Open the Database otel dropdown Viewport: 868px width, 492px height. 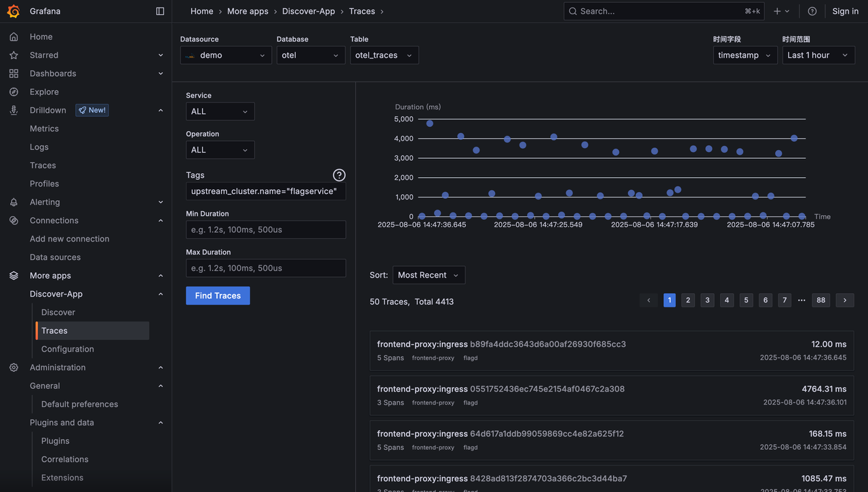pos(311,55)
